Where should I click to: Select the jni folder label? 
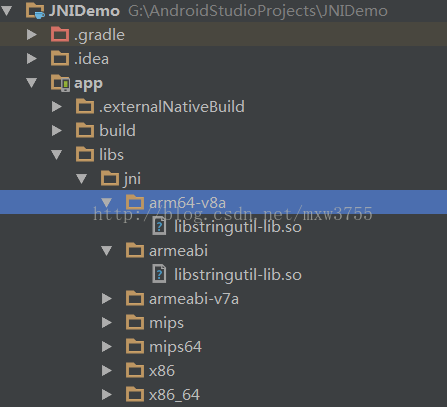click(x=132, y=179)
